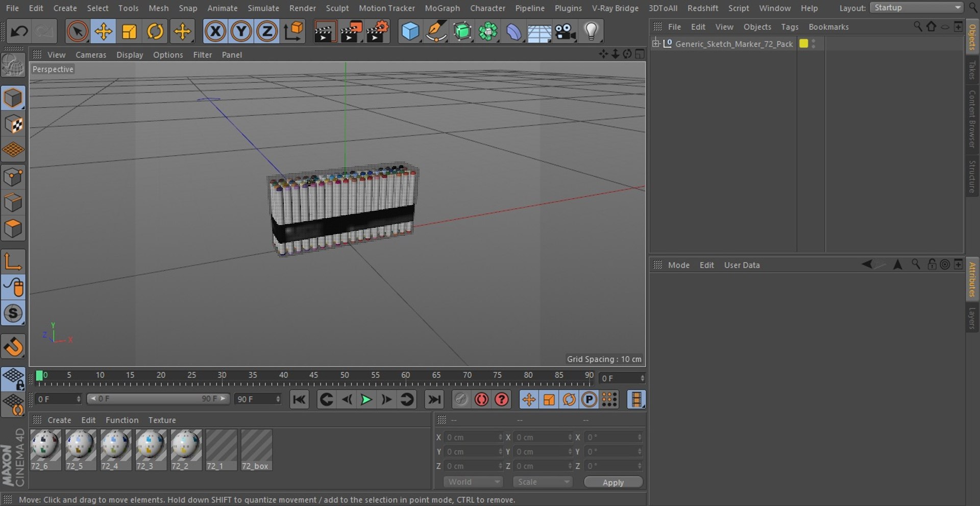Click the Undo arrow icon
980x506 pixels.
[x=19, y=32]
